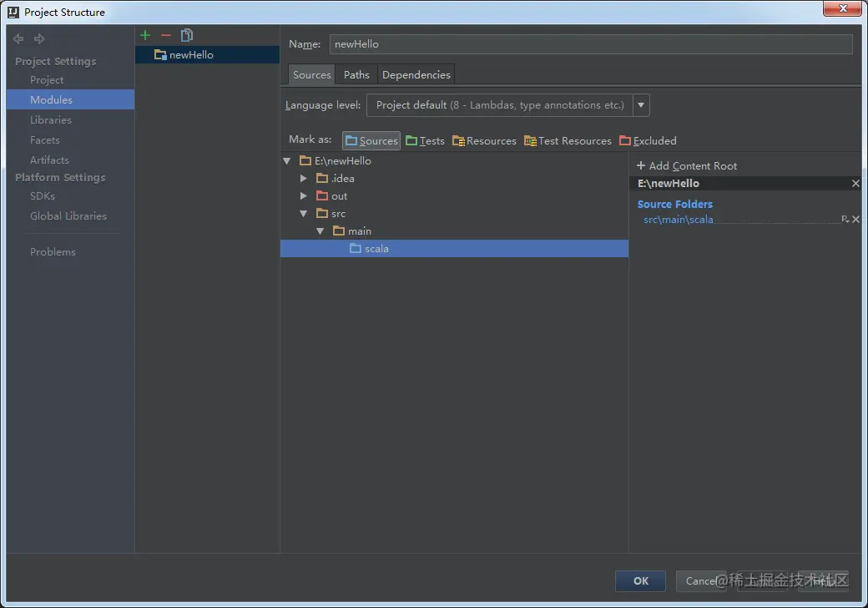Screen dimensions: 868x608
Task: Click the Language level dropdown arrow
Action: (641, 105)
